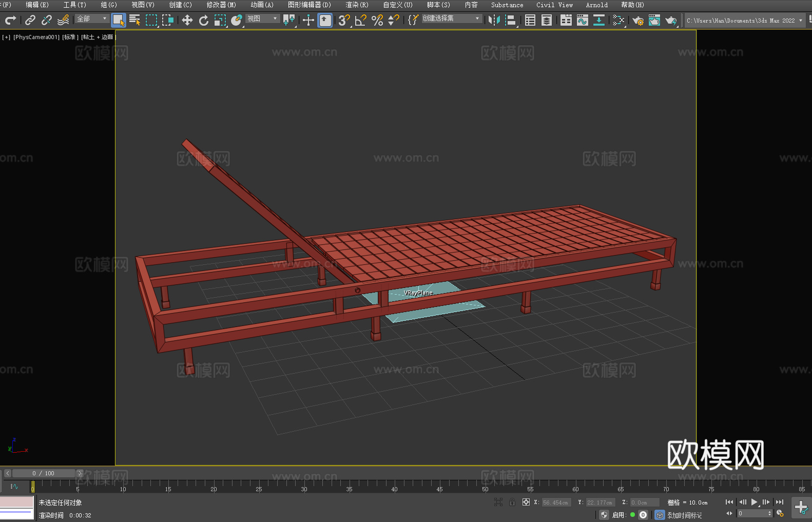The width and height of the screenshot is (812, 522).
Task: Open the 创建选择集 named selection dropdown
Action: (452, 18)
